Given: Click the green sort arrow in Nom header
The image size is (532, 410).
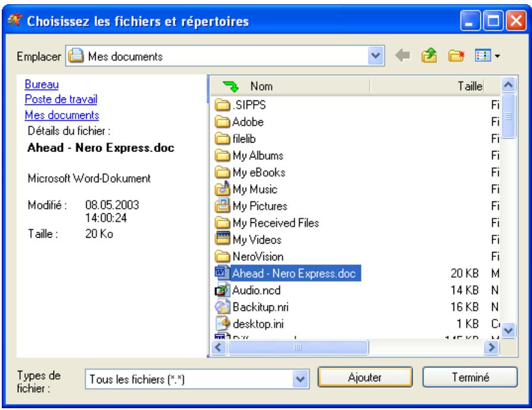Looking at the screenshot, I should point(231,87).
